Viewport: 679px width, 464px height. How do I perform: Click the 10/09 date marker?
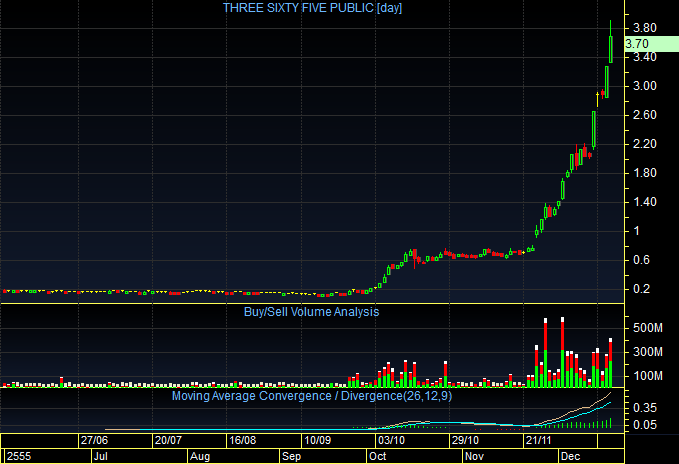pos(317,441)
